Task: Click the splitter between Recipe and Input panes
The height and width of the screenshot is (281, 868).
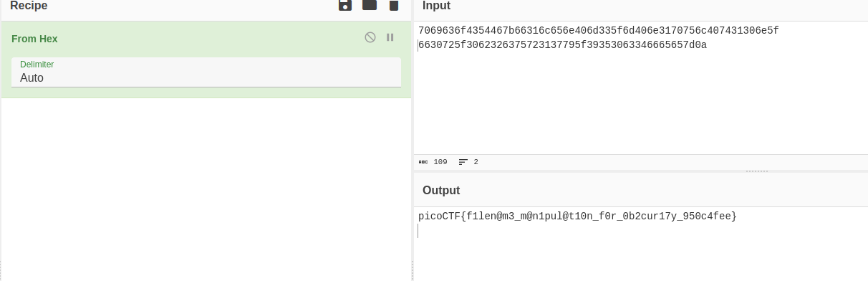Action: [x=413, y=140]
